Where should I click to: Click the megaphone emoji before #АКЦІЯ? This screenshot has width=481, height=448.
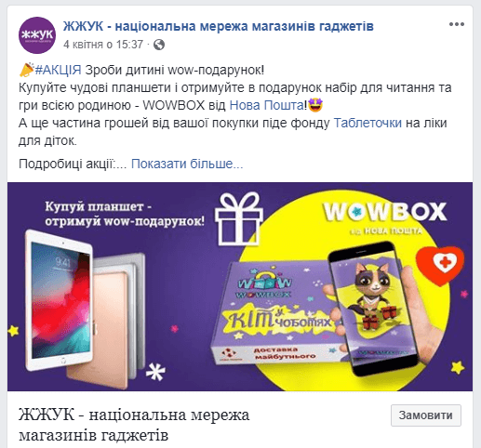(x=26, y=70)
